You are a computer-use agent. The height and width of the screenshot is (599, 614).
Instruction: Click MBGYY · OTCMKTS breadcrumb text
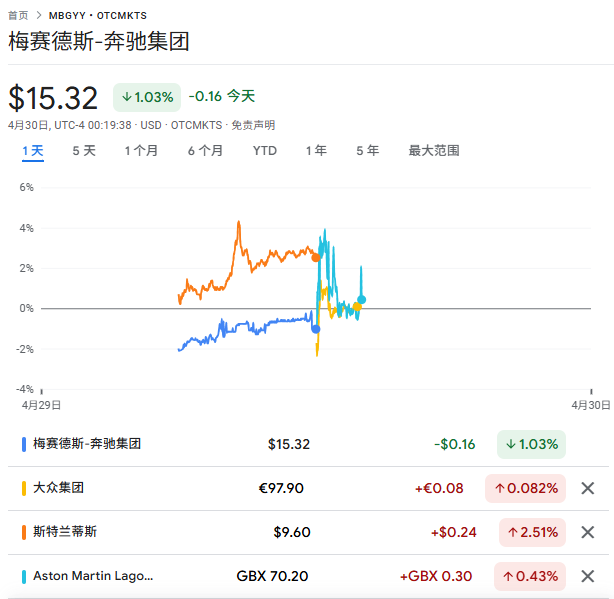coord(98,16)
